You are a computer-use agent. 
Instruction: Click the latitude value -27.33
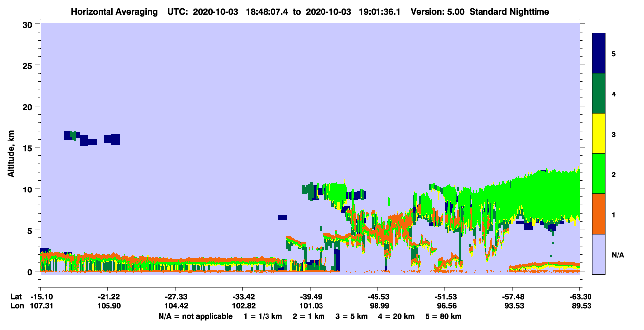click(175, 297)
